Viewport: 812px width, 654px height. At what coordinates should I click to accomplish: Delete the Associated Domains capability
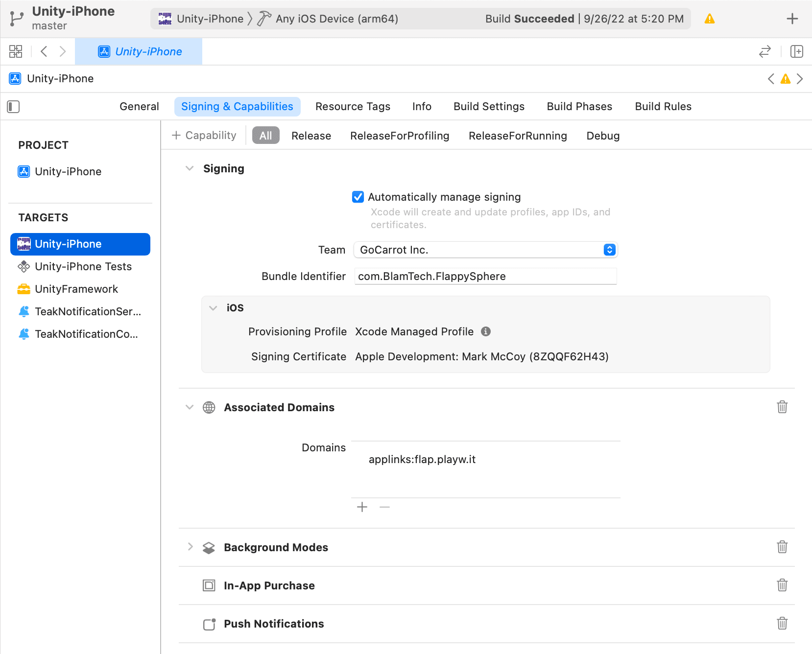coord(782,407)
